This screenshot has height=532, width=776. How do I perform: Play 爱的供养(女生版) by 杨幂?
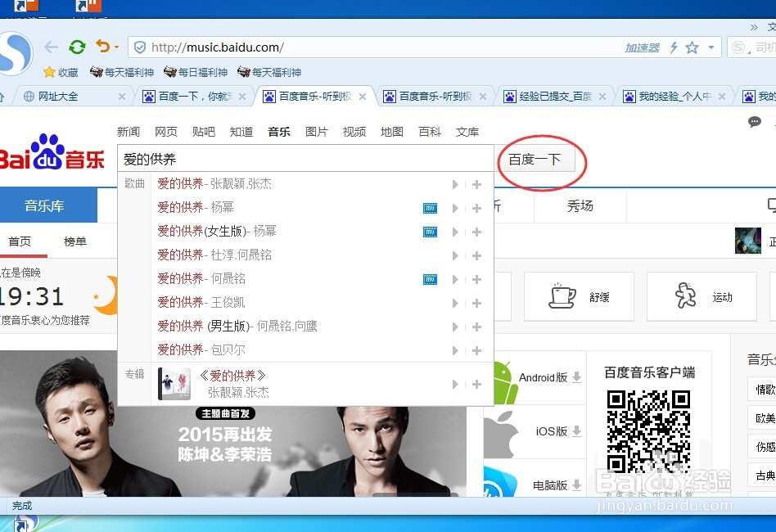point(455,232)
